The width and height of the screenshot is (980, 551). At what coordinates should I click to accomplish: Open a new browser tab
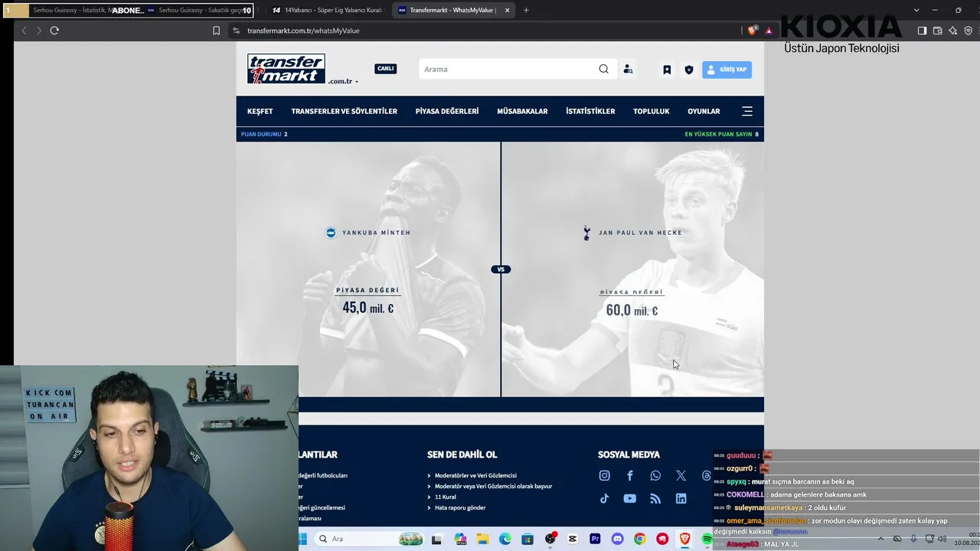(x=526, y=10)
